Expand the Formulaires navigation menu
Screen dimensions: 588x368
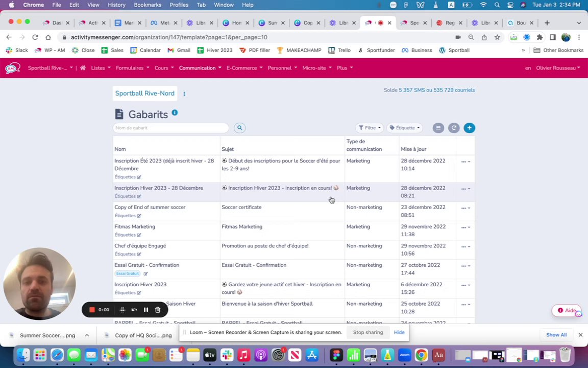[132, 68]
